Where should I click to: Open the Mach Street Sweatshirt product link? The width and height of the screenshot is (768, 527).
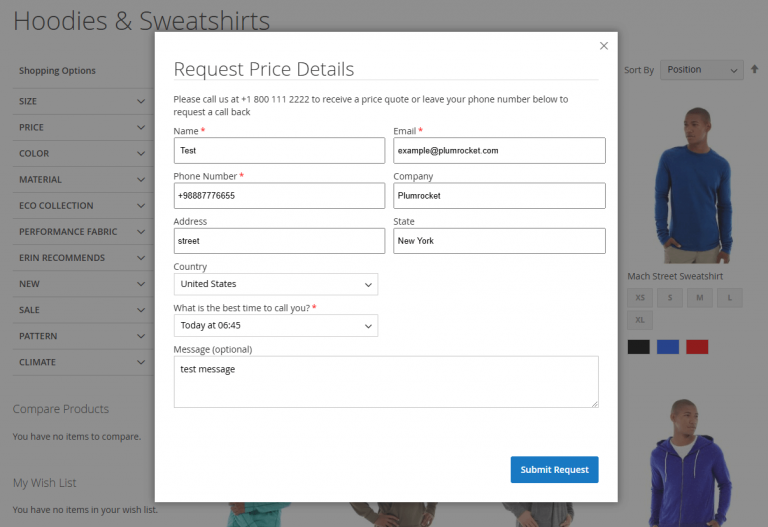pyautogui.click(x=675, y=276)
